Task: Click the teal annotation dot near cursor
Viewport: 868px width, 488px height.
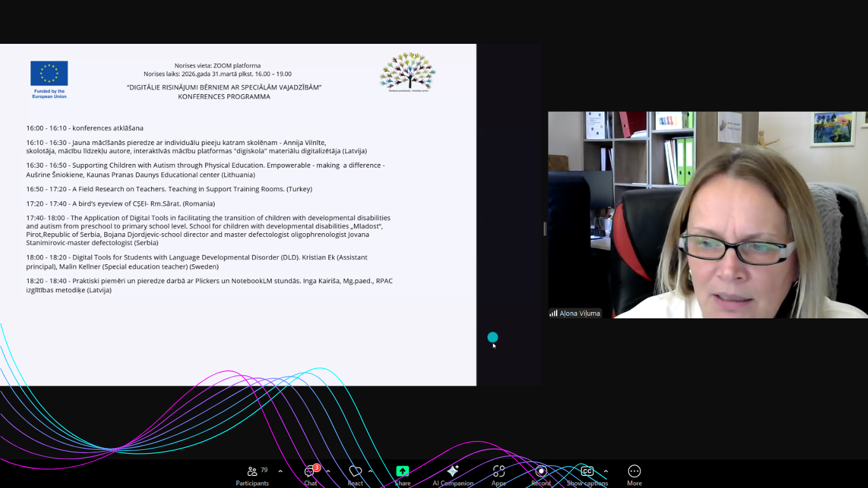Action: tap(492, 337)
